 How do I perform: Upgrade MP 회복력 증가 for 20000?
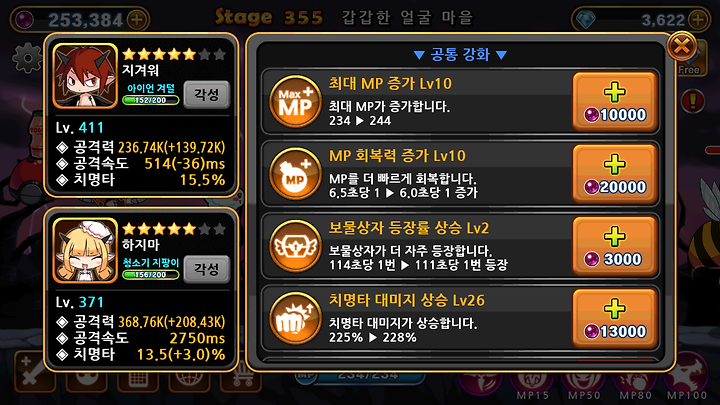tap(615, 174)
